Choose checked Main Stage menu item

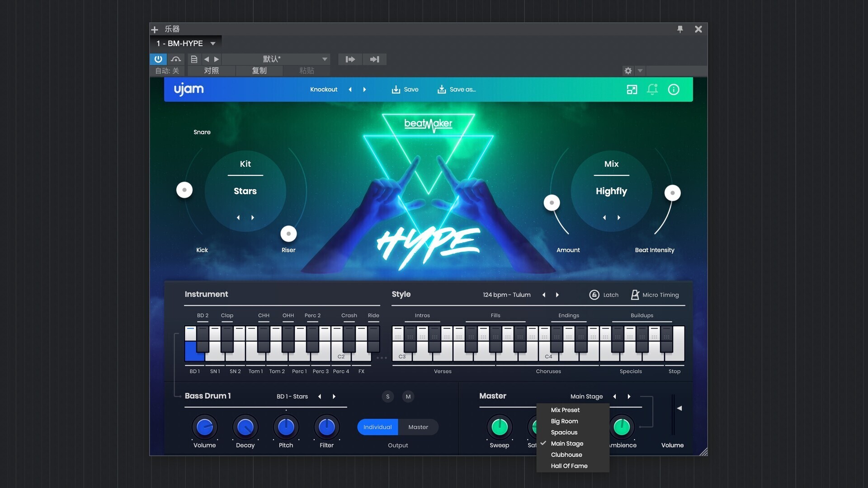pyautogui.click(x=573, y=444)
